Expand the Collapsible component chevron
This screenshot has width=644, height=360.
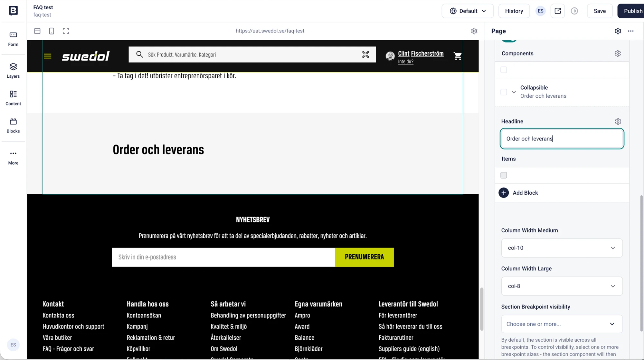point(514,92)
